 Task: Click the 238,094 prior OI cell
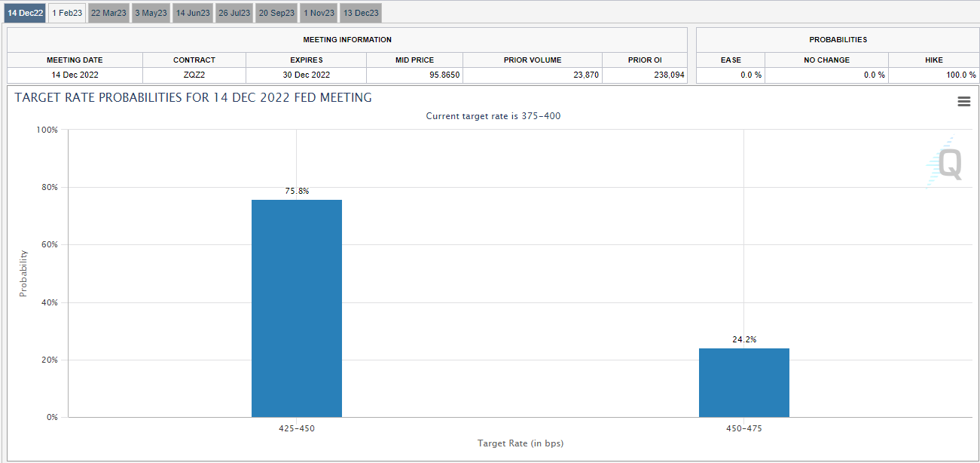coord(645,75)
